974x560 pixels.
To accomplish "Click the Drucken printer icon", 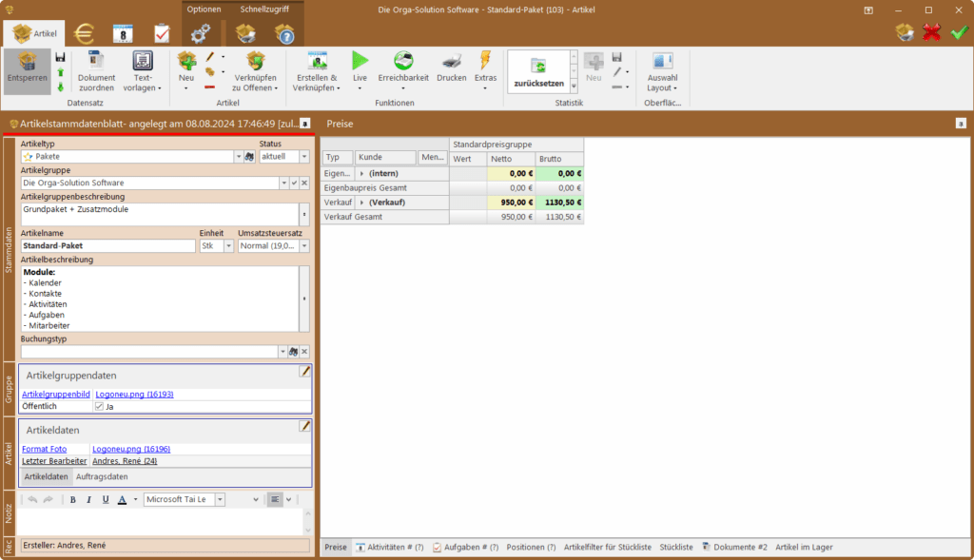I will point(452,68).
